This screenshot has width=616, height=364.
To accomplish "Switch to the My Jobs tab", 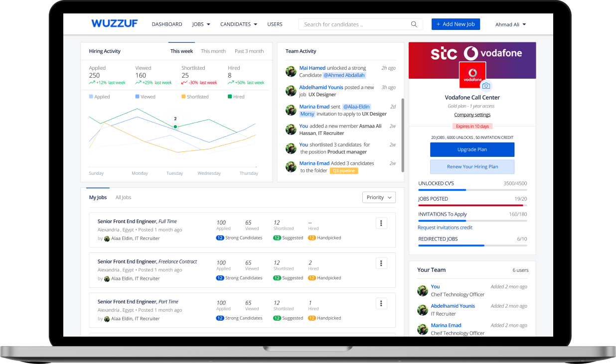I will (98, 198).
